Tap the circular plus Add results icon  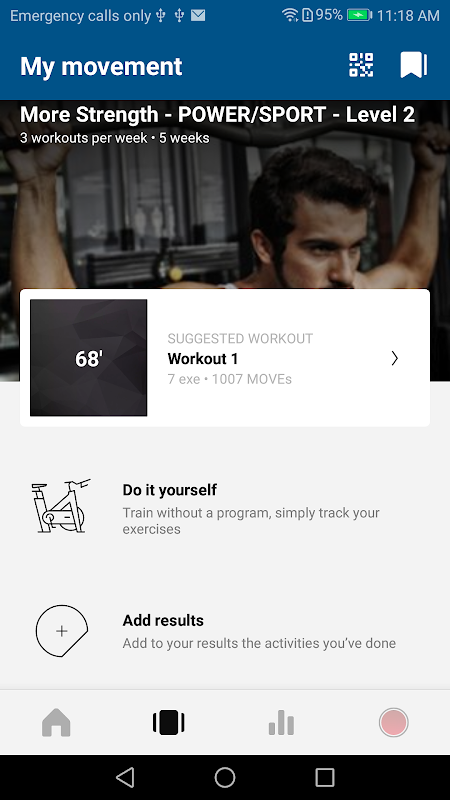(62, 631)
